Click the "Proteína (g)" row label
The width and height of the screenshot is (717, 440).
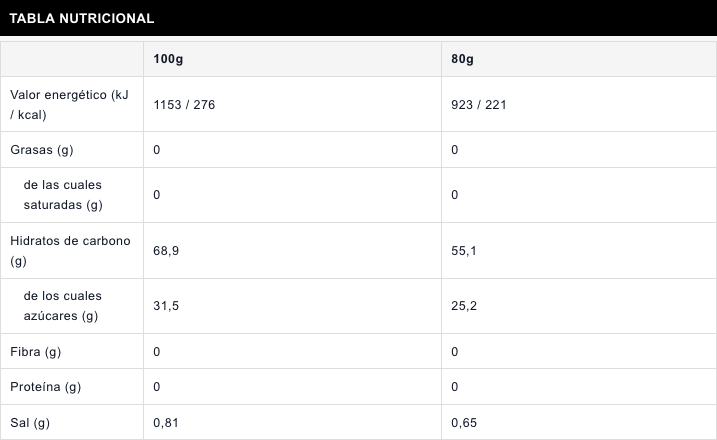pos(46,387)
